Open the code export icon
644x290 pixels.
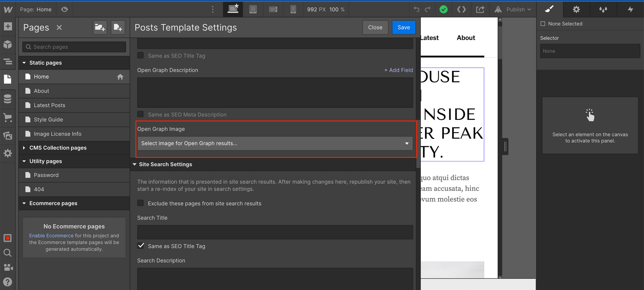461,9
